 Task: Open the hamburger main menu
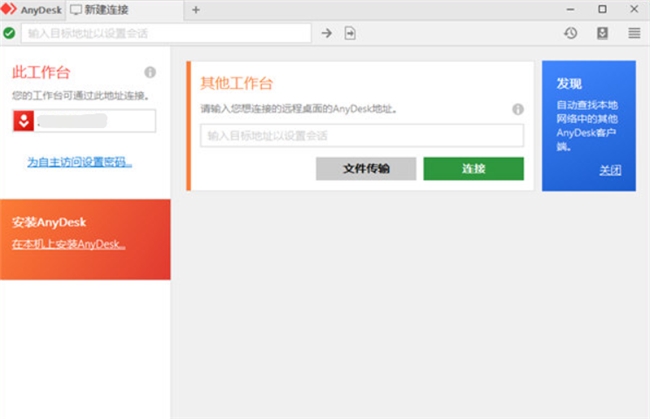point(634,33)
